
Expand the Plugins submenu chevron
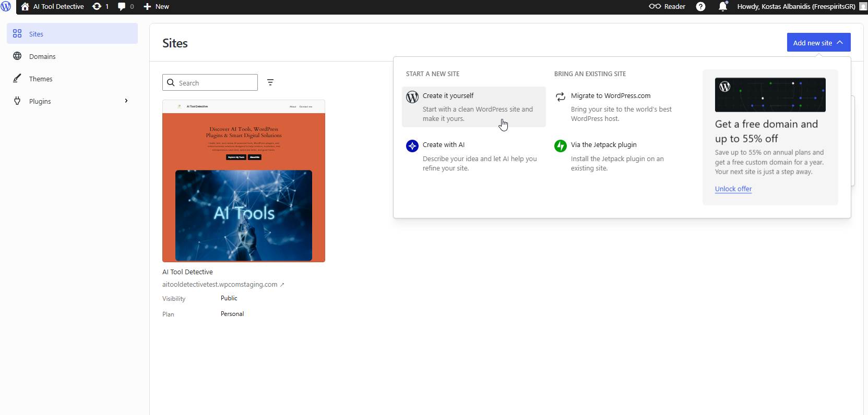tap(126, 101)
